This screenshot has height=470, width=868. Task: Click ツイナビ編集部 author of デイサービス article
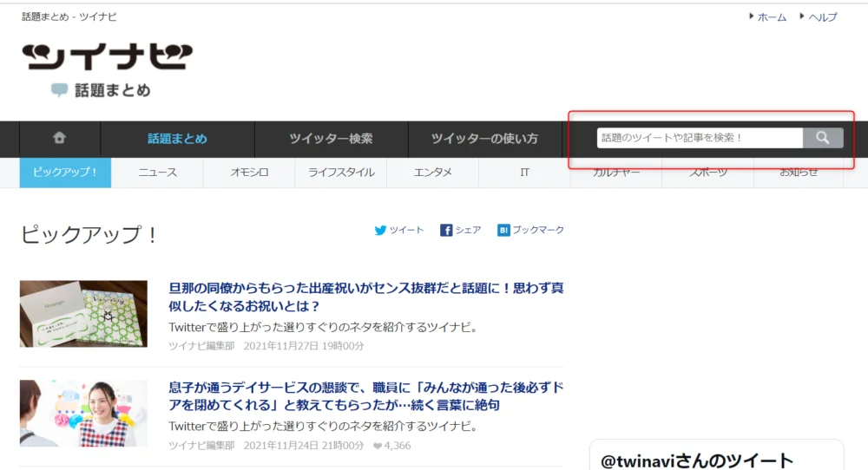coord(201,446)
